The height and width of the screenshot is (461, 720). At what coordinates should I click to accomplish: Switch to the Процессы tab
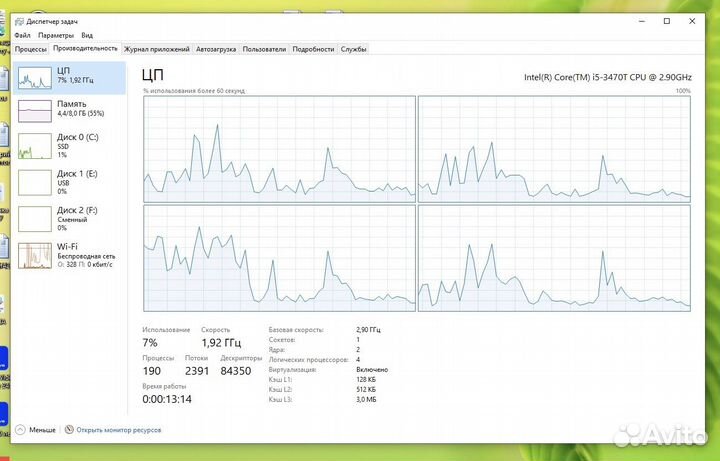click(x=31, y=49)
